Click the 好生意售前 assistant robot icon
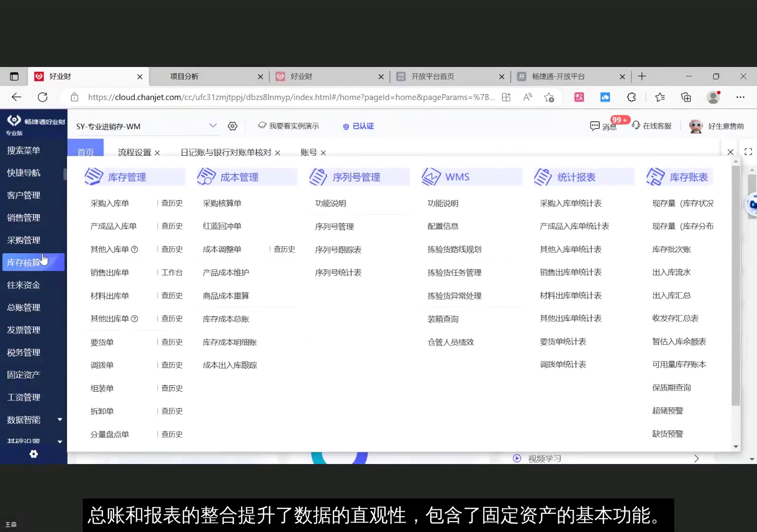 click(x=695, y=126)
